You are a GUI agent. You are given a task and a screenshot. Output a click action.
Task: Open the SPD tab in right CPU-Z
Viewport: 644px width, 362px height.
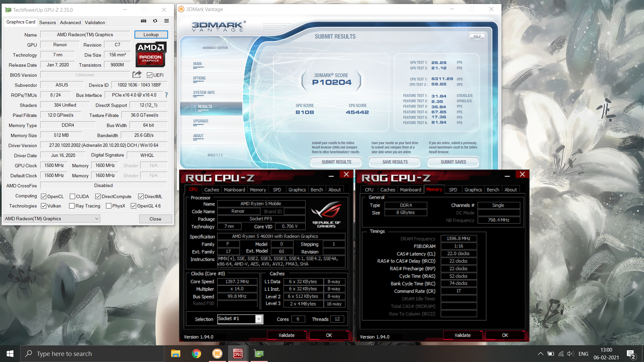coord(453,190)
